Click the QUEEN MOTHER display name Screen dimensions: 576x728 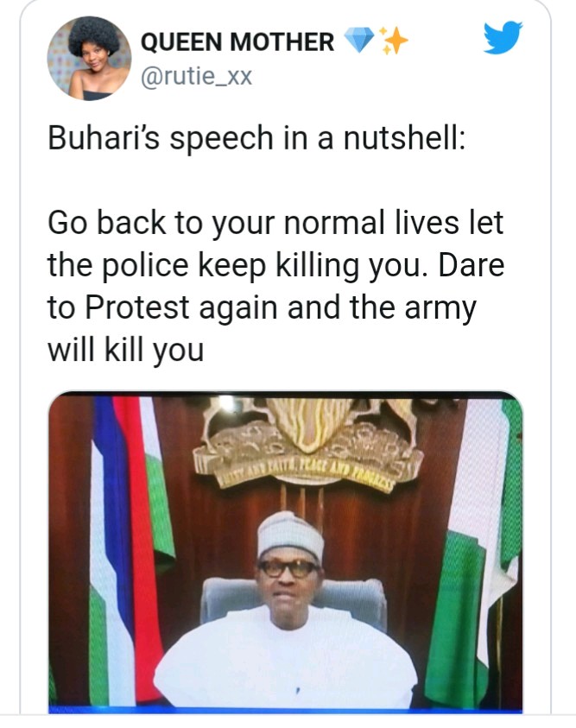click(238, 40)
